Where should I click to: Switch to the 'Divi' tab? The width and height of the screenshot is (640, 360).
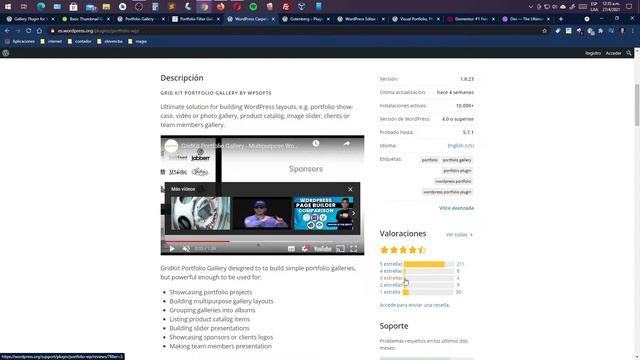click(525, 19)
